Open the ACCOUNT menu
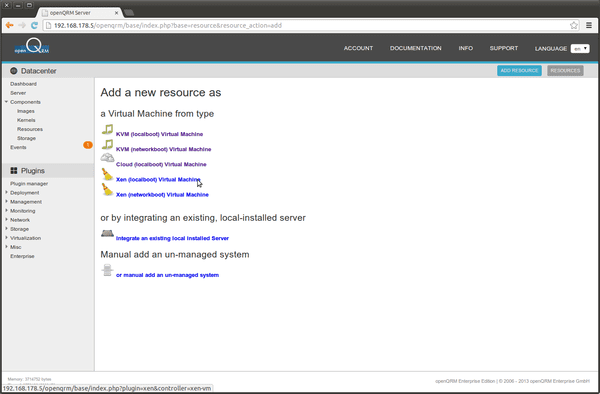The width and height of the screenshot is (600, 394). [358, 48]
